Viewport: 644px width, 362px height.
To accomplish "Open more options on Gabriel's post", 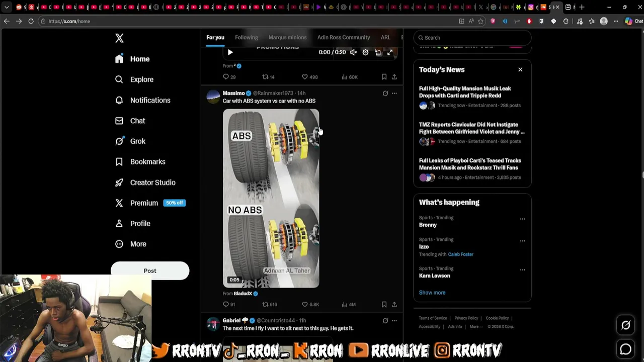I will pyautogui.click(x=394, y=320).
